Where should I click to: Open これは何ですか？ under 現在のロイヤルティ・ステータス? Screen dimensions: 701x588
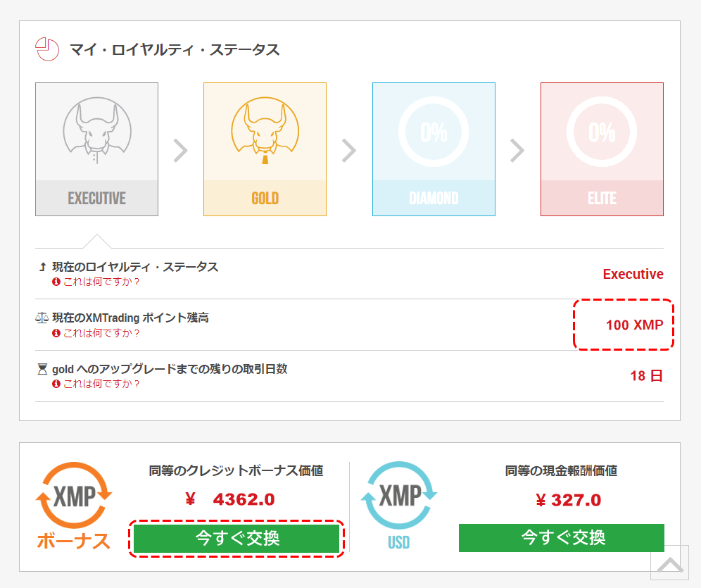pos(102,282)
